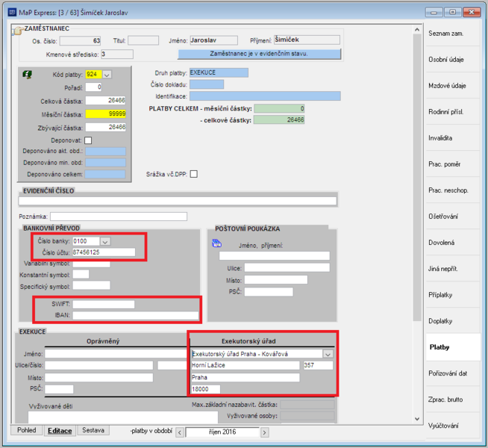Click the Zaměstnanec je v evidenčním stavu button

tap(259, 54)
